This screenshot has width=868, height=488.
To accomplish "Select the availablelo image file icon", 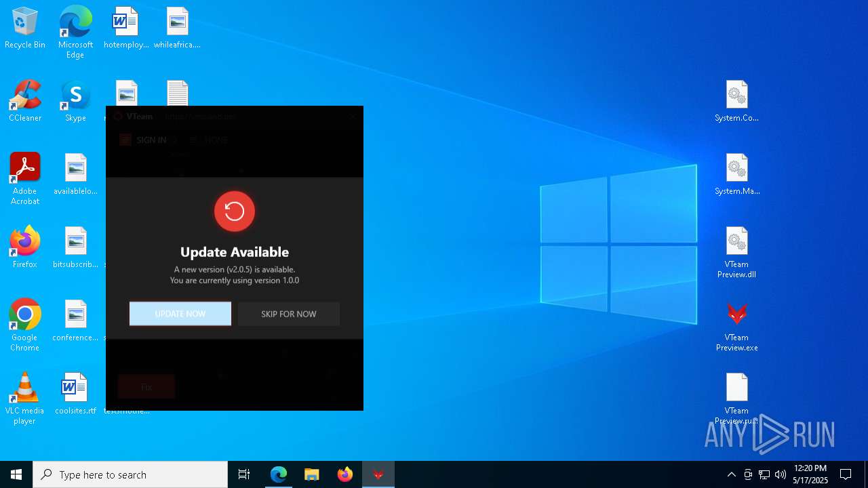I will pyautogui.click(x=75, y=175).
